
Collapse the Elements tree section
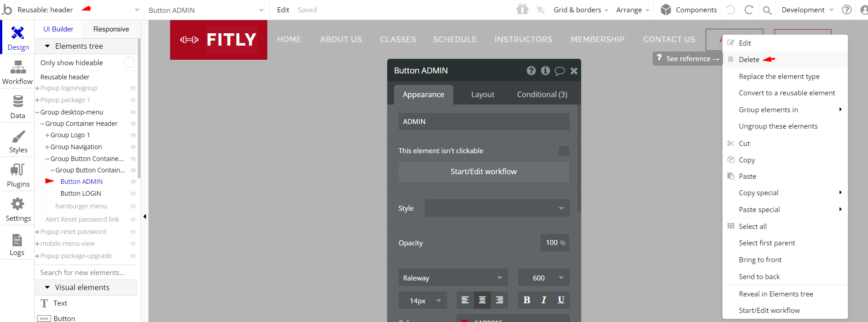[47, 46]
